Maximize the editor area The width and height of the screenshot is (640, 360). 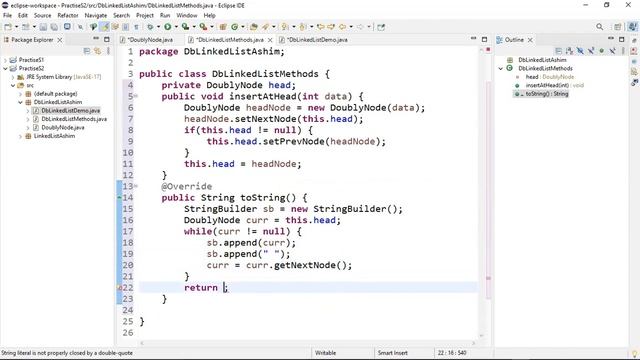coord(484,40)
